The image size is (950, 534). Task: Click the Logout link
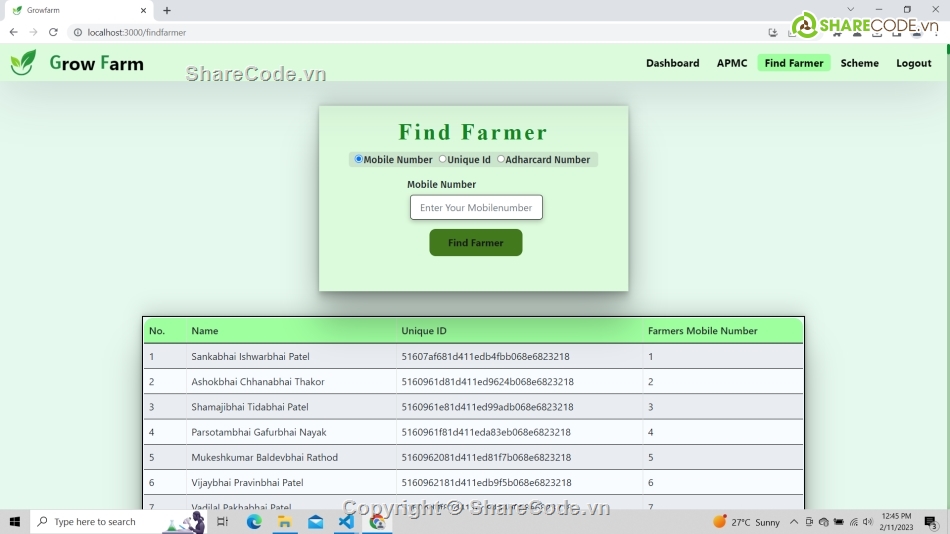tap(913, 63)
